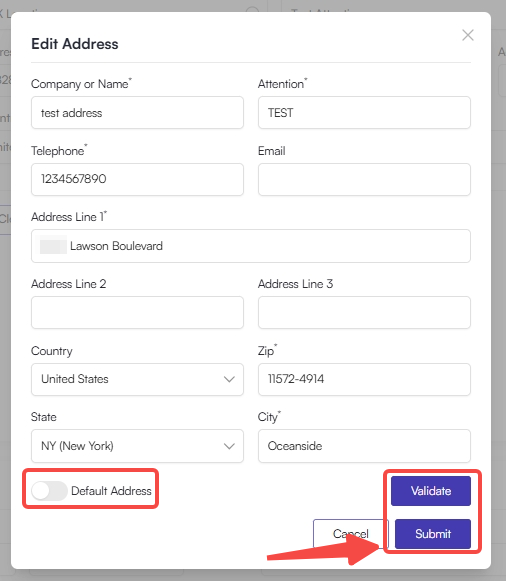506x581 pixels.
Task: Open the Country dropdown
Action: [137, 379]
